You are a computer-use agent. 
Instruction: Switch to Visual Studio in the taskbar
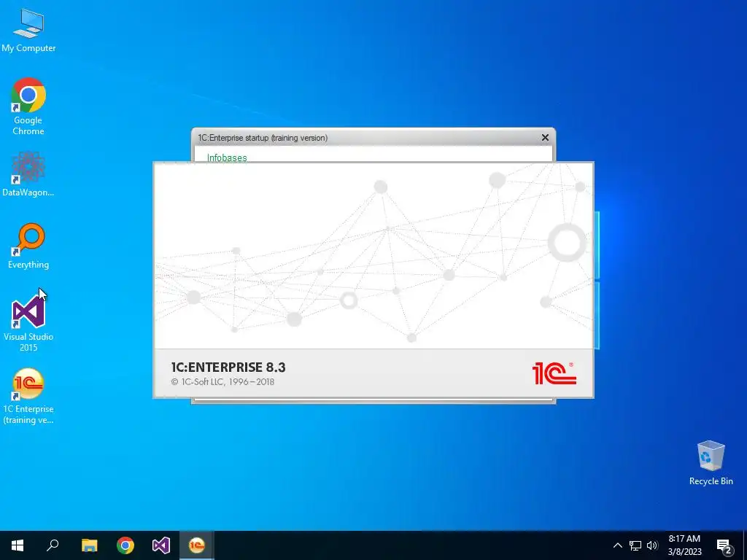click(x=161, y=545)
